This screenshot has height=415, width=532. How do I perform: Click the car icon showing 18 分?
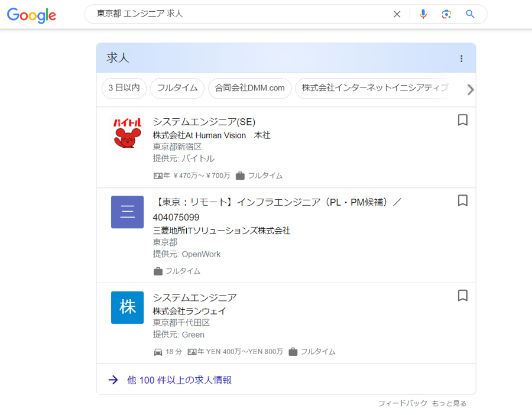click(x=158, y=352)
